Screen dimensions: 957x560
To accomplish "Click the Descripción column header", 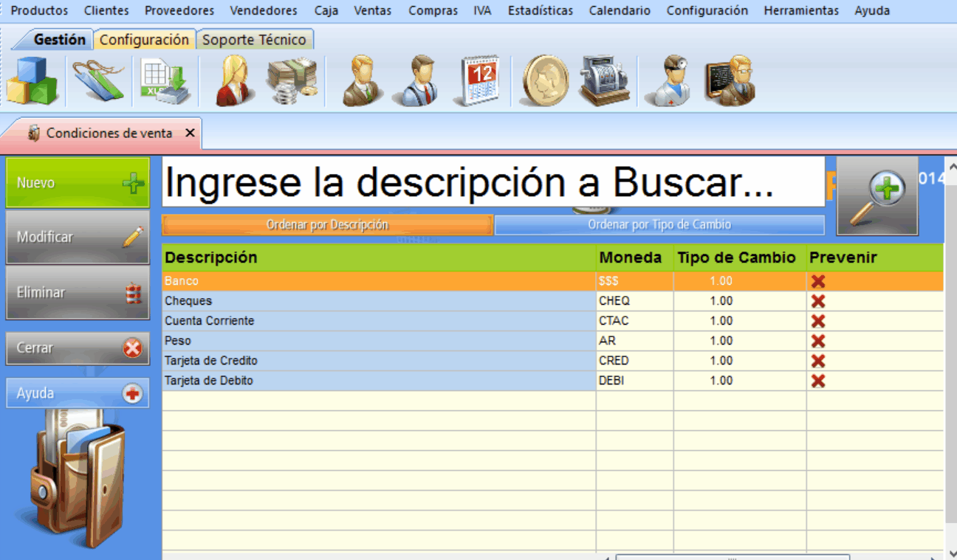I will pos(379,257).
